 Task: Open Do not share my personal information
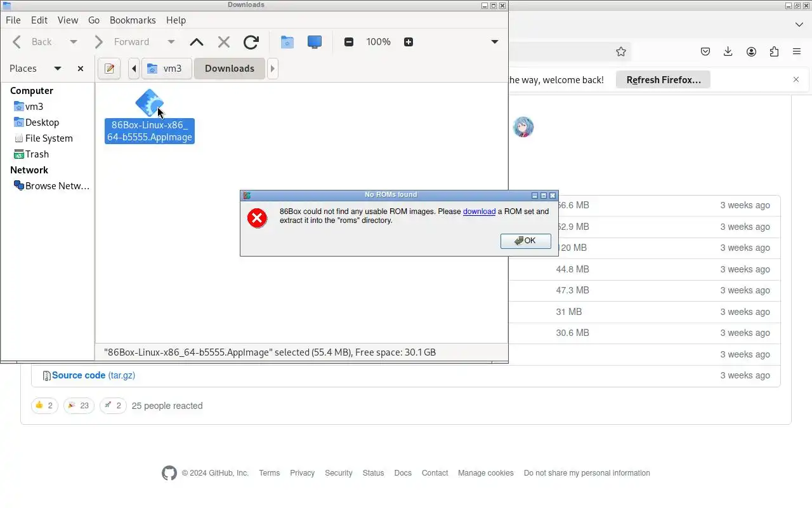click(587, 473)
